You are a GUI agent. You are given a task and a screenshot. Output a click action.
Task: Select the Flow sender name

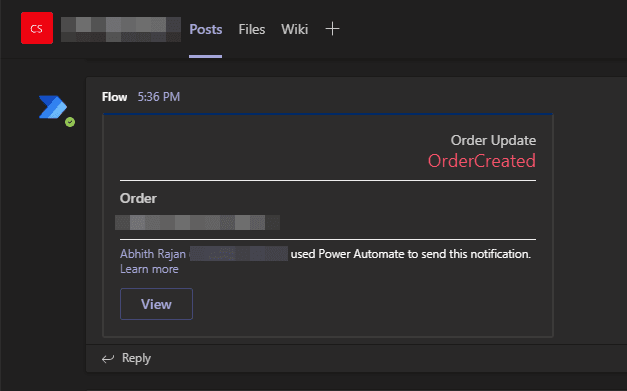(114, 97)
